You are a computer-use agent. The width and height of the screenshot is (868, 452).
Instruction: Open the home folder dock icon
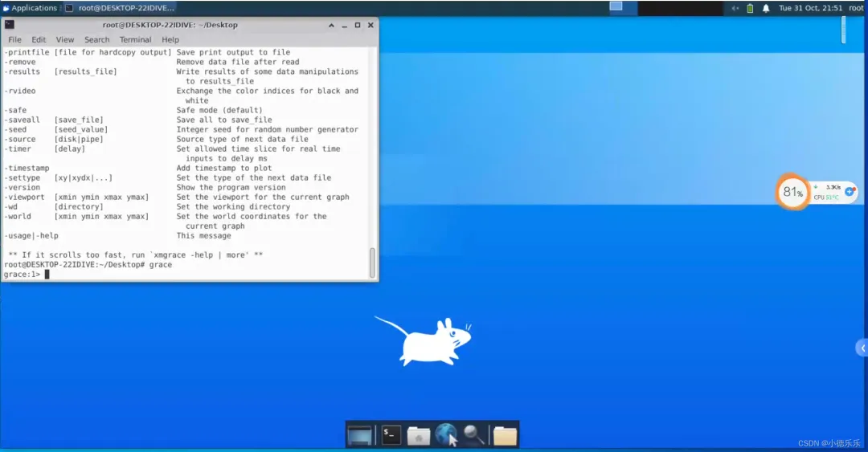click(419, 435)
